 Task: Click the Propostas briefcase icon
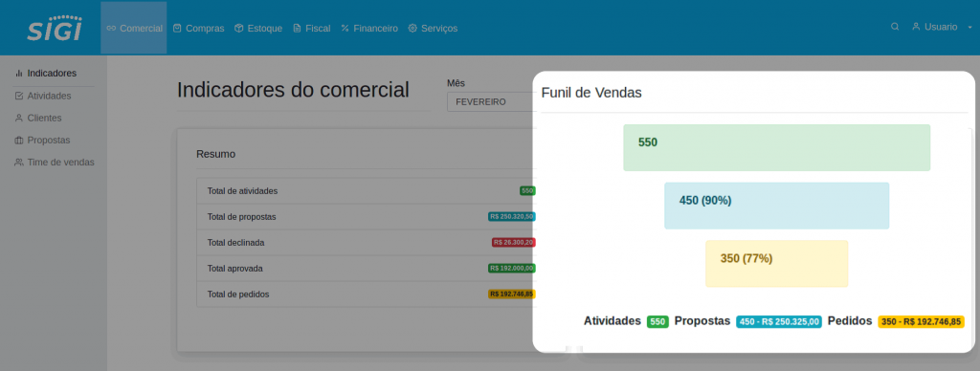[19, 140]
